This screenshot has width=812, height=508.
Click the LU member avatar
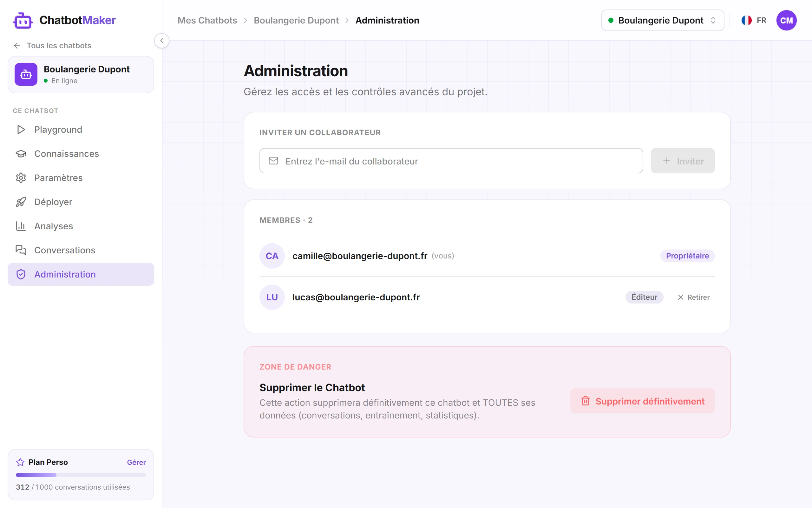pos(272,297)
